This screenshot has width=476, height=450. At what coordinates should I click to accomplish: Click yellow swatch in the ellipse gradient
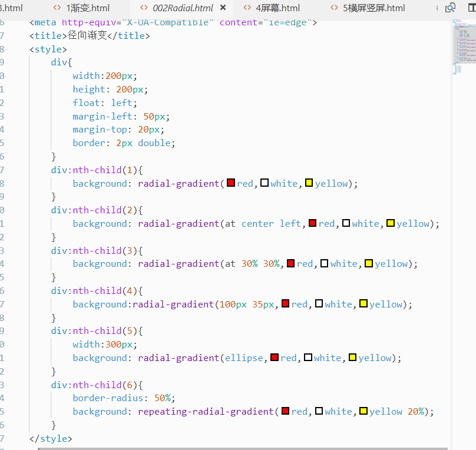(352, 357)
